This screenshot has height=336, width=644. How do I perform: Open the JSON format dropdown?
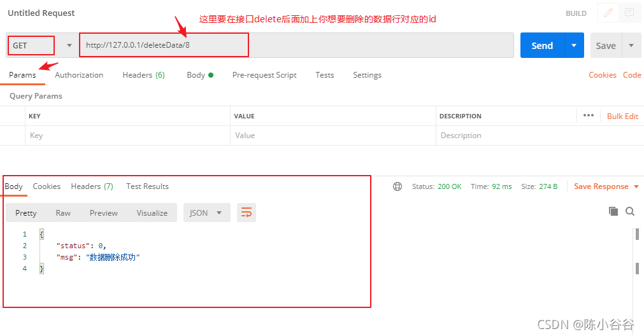[x=206, y=213]
